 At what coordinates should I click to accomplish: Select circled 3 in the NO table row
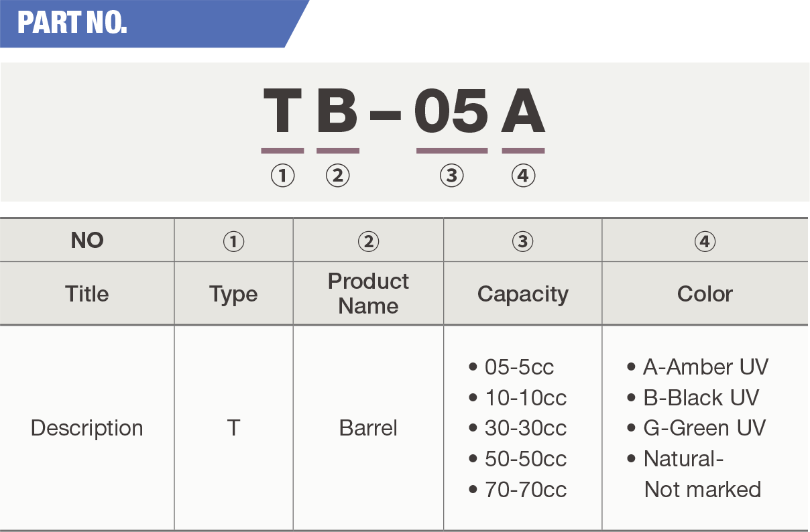[522, 241]
